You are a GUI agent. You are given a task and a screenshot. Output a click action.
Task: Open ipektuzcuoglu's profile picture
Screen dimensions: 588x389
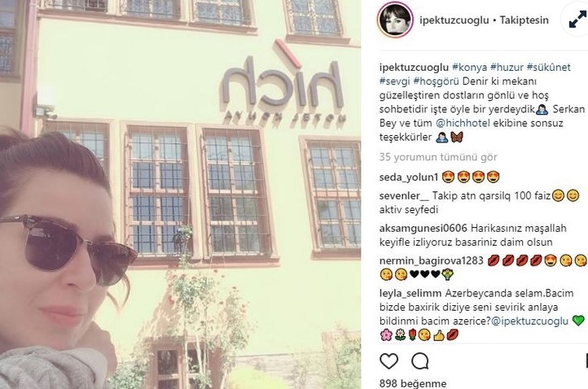(395, 20)
